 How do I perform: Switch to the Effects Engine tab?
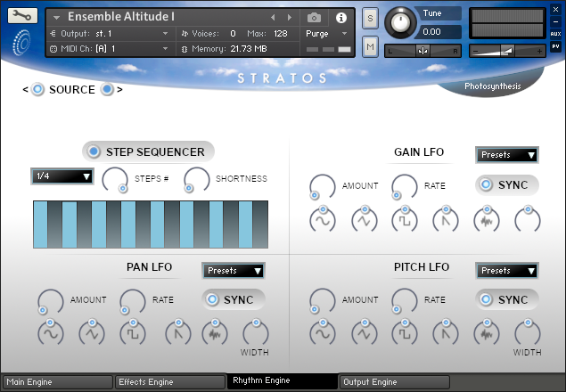coord(170,382)
